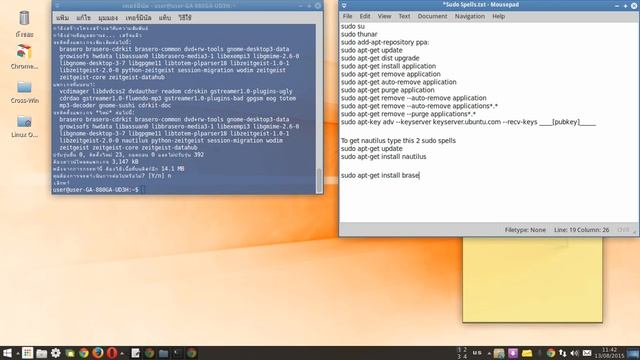Open the เทอร์มินัล menu in terminal

point(138,18)
